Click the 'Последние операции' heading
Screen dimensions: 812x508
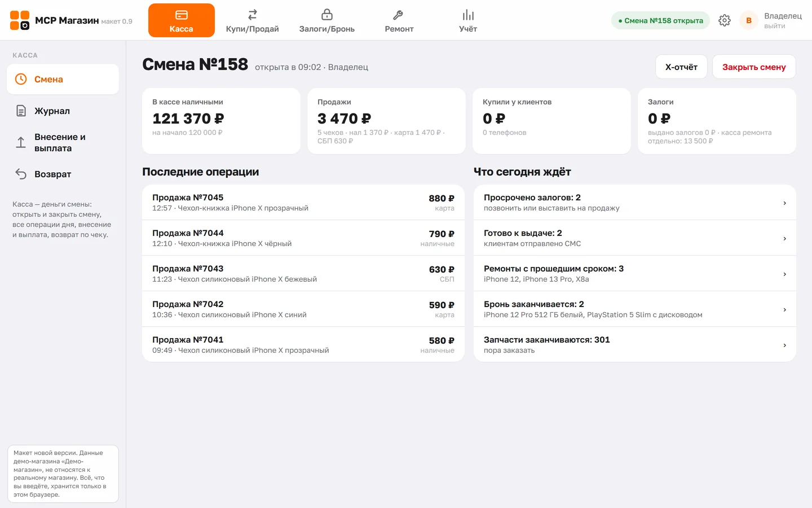[x=201, y=172]
